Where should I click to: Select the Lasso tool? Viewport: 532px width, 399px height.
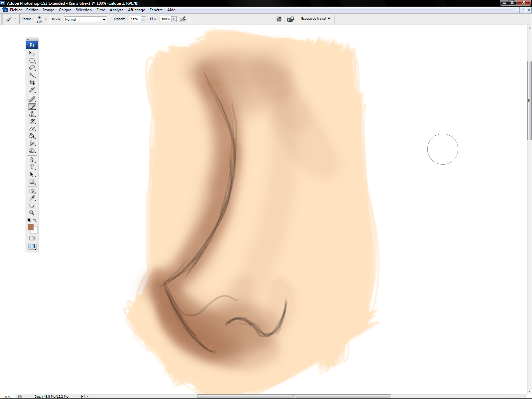32,68
